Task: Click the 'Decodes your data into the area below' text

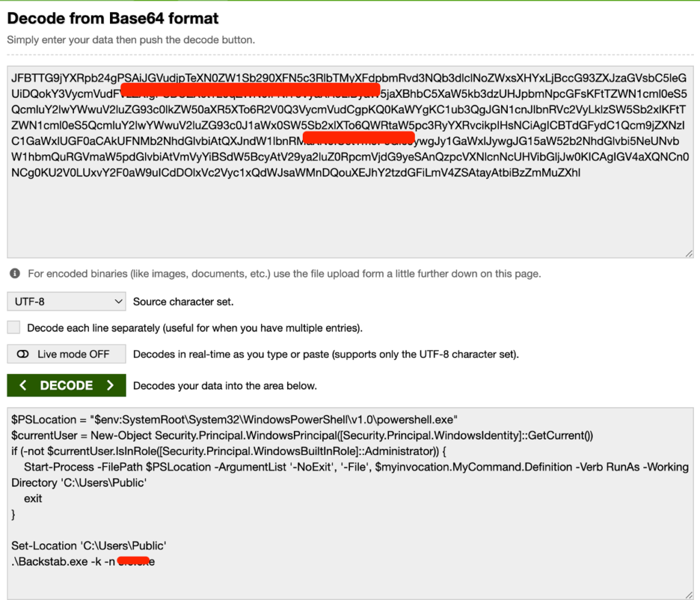Action: 225,386
